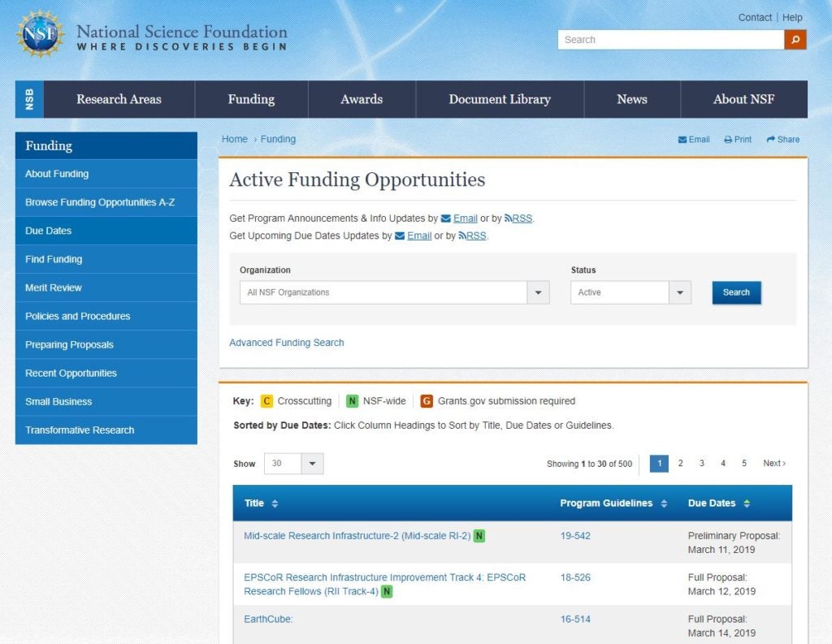832x644 pixels.
Task: Click the N badge on Mid-scale RI-2 row
Action: coord(479,536)
